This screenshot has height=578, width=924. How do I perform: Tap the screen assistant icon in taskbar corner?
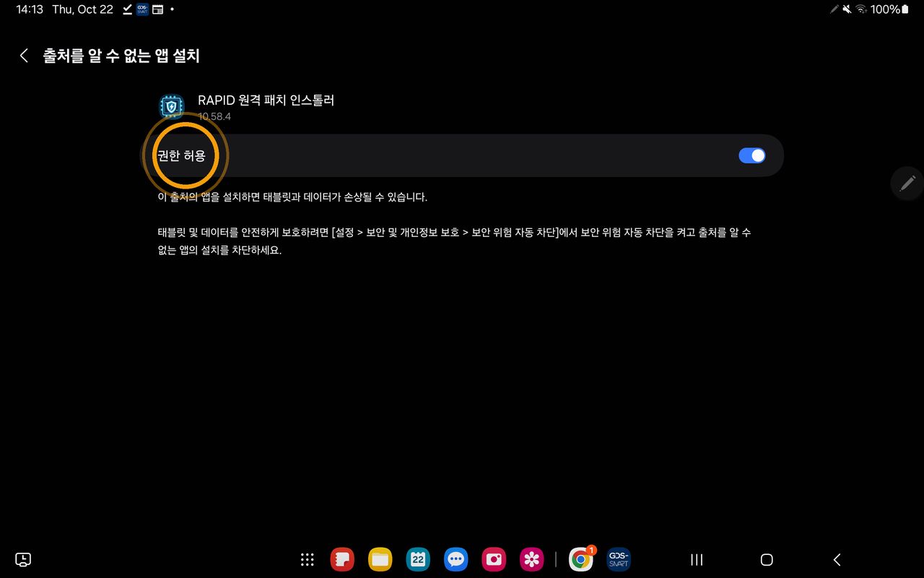coord(23,559)
